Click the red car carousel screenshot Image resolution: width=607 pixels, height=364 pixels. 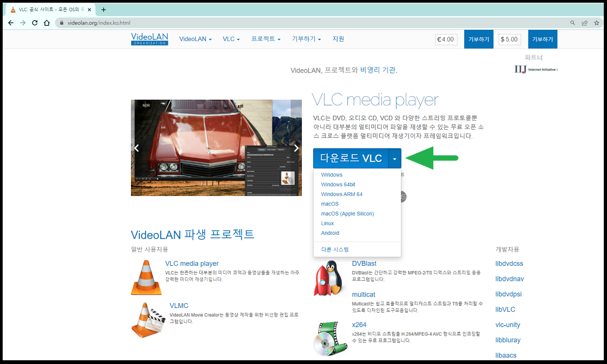click(216, 148)
